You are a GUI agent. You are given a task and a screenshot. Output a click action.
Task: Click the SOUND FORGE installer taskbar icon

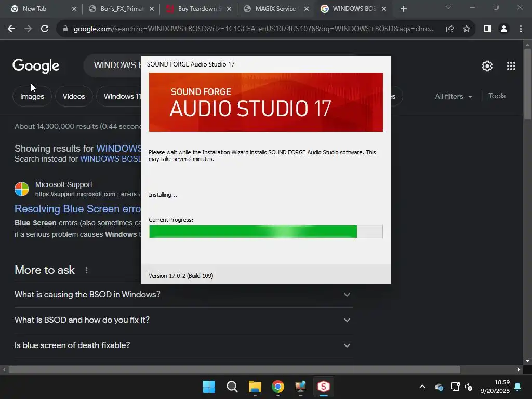click(324, 387)
